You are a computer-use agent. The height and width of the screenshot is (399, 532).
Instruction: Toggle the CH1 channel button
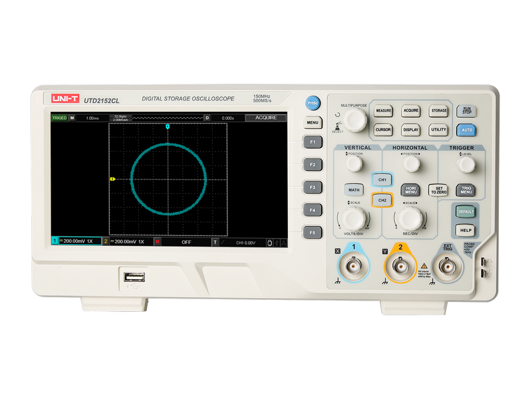[382, 180]
